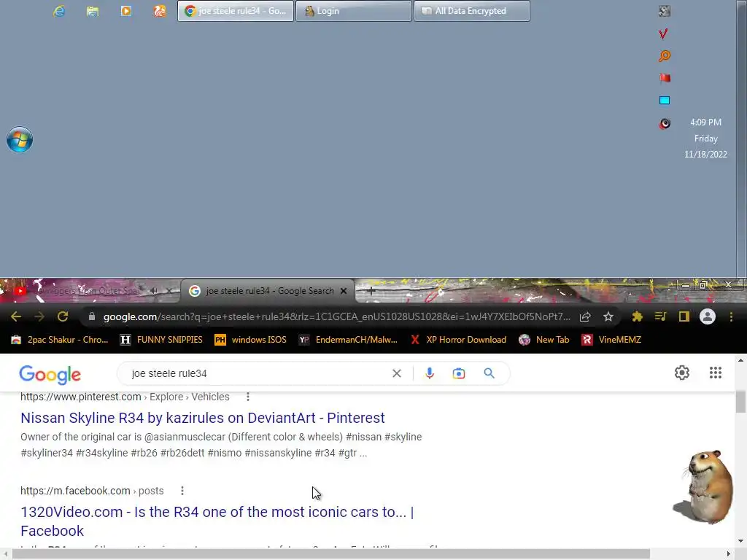The width and height of the screenshot is (747, 560).
Task: Click the scroll down arrow
Action: coord(740,540)
